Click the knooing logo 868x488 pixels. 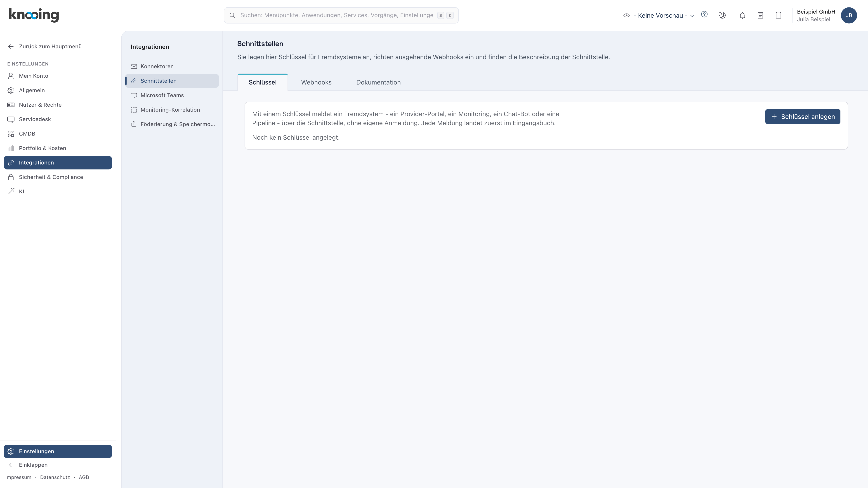[34, 15]
